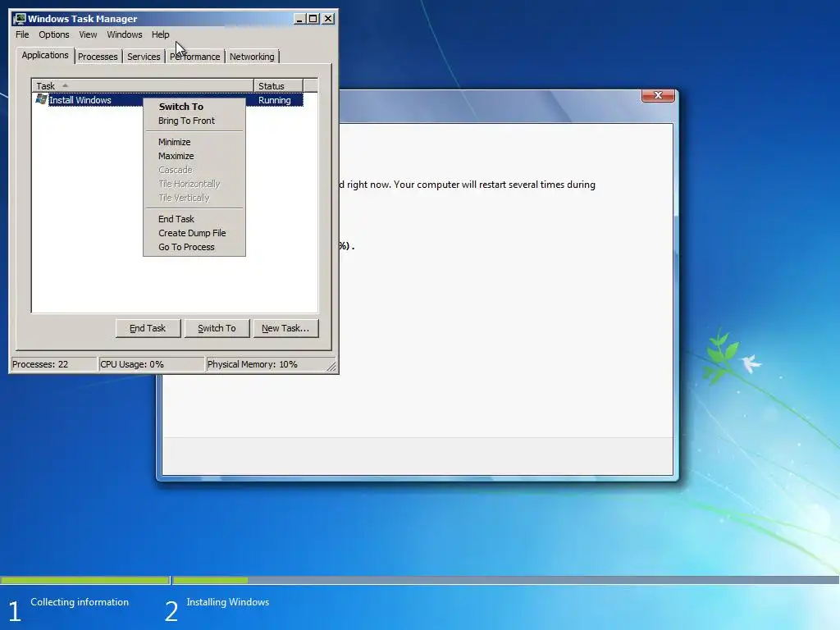Click the Installing Windows progress bar
The width and height of the screenshot is (840, 630).
pyautogui.click(x=505, y=580)
